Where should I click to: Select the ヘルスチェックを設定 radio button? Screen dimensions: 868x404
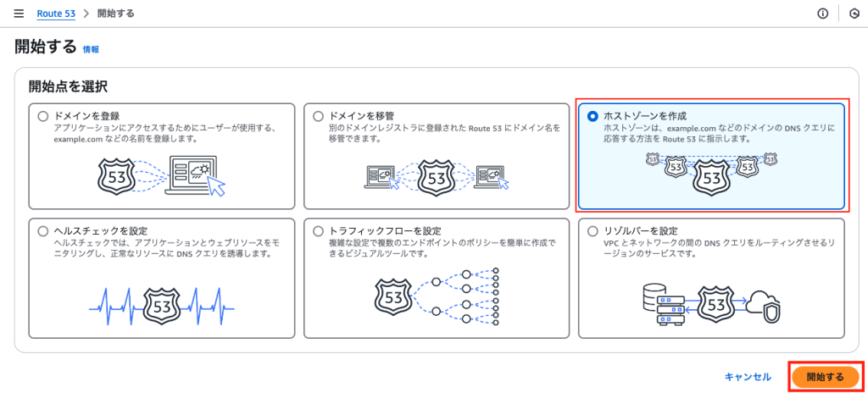42,231
